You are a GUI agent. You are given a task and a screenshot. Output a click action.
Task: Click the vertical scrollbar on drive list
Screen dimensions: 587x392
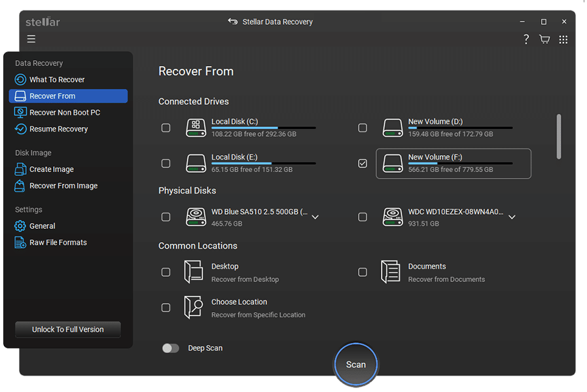click(x=558, y=136)
